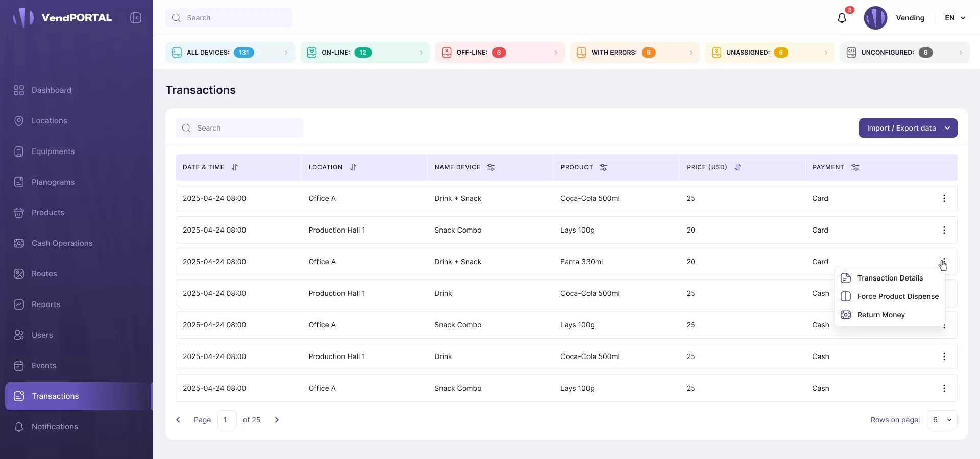This screenshot has width=980, height=459.
Task: Select Transaction Details from context menu
Action: [890, 278]
